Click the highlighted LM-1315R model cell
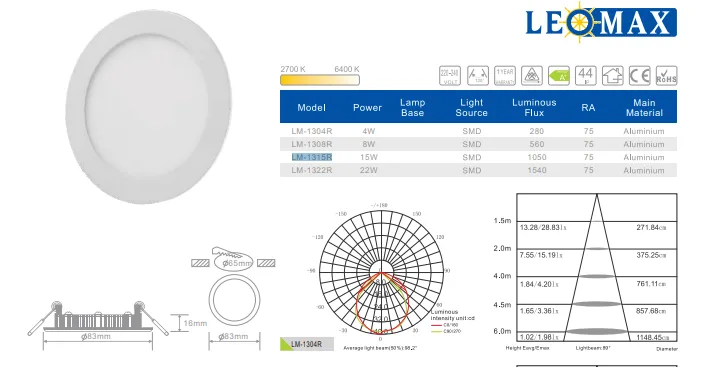The width and height of the screenshot is (701, 367). (312, 157)
